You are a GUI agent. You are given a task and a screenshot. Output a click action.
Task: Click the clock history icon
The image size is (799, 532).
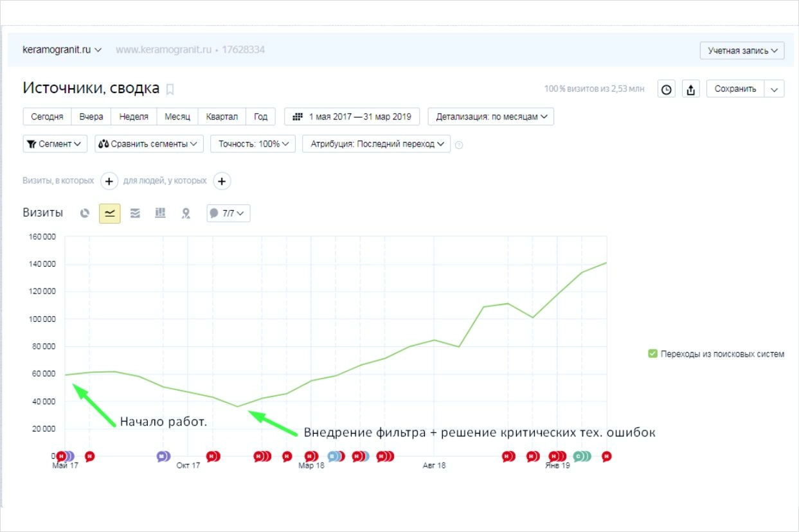click(x=667, y=89)
